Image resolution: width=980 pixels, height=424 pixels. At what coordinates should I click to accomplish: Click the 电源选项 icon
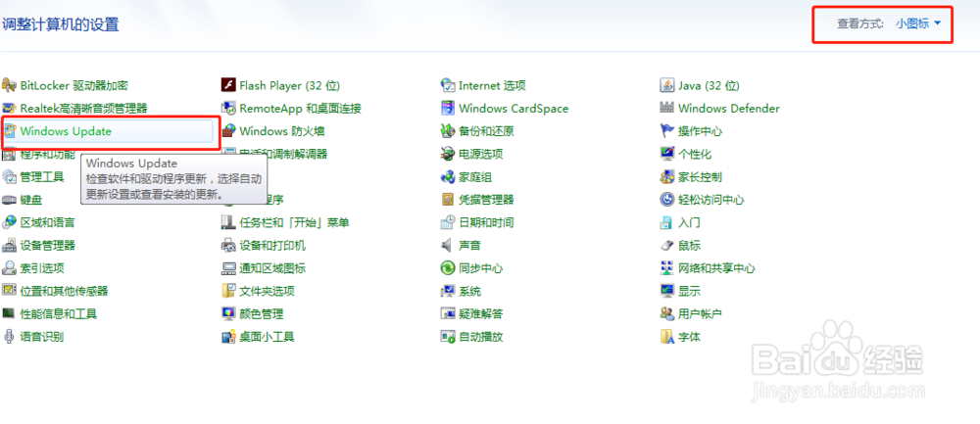click(448, 155)
